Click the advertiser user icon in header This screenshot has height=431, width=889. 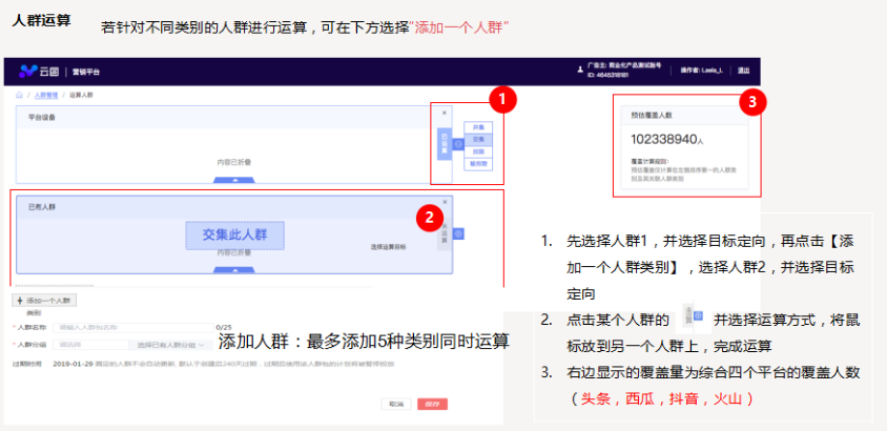pos(580,70)
